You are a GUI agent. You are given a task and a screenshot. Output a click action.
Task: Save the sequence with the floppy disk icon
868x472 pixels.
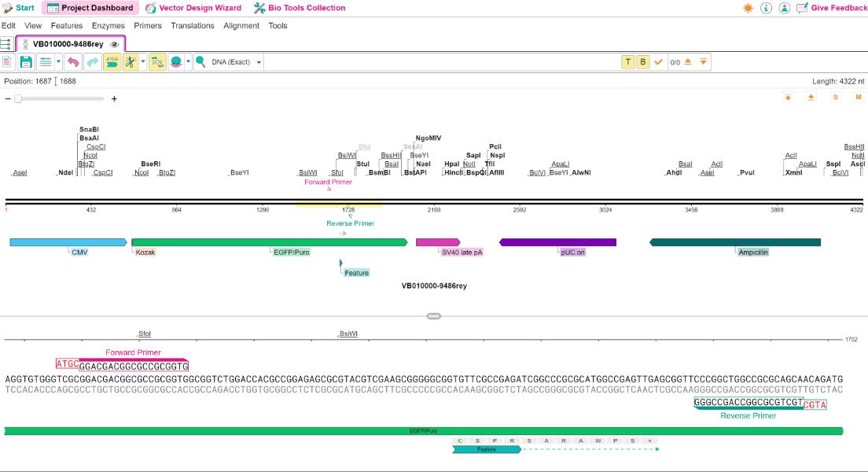(x=26, y=62)
